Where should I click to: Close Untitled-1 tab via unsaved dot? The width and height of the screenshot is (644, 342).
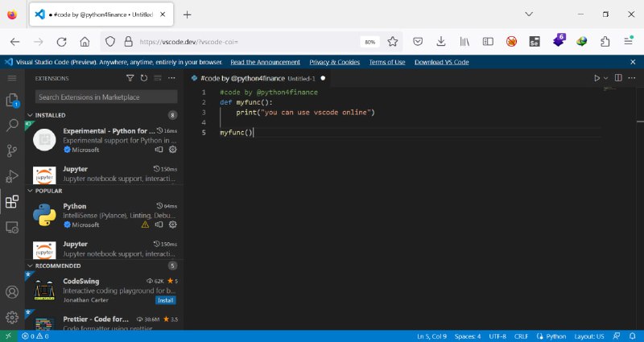point(323,78)
